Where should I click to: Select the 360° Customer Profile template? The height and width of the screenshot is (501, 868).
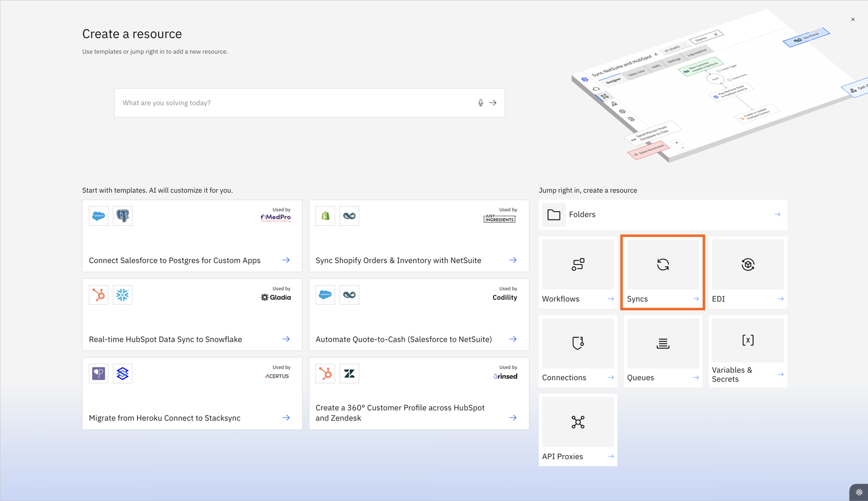coord(419,393)
